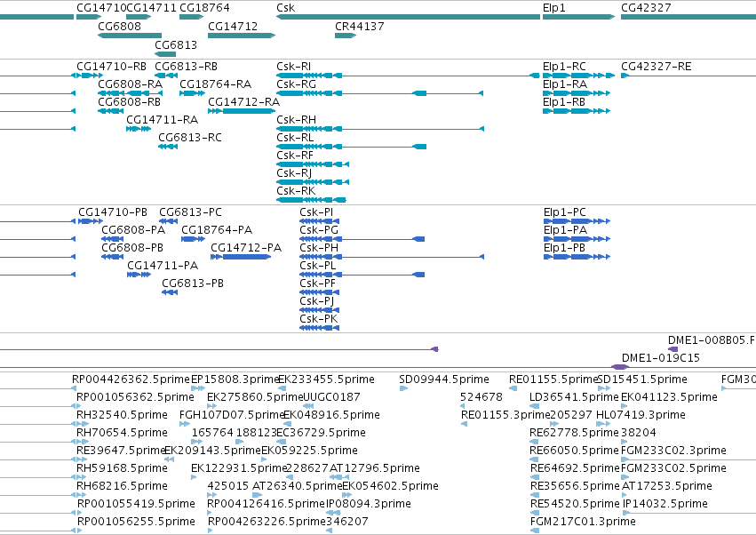Click transcript Csk-RG
This screenshot has width=756, height=535.
(297, 84)
